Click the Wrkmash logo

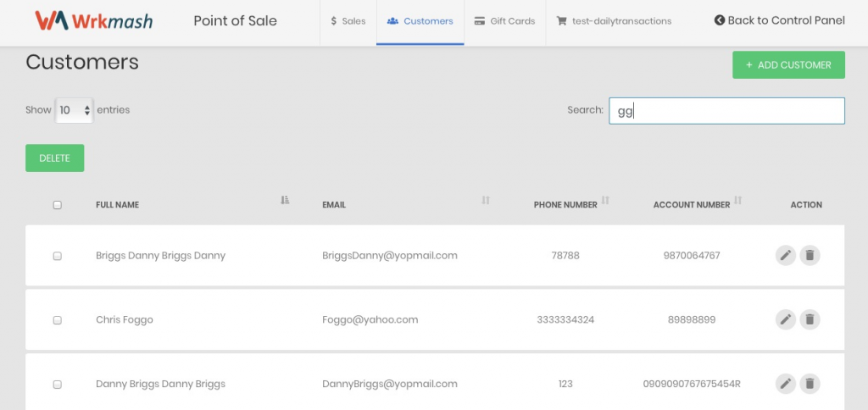[93, 21]
